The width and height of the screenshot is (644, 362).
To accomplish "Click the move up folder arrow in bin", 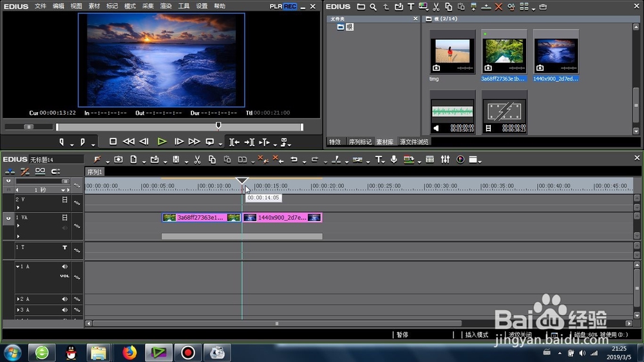I will pyautogui.click(x=386, y=6).
